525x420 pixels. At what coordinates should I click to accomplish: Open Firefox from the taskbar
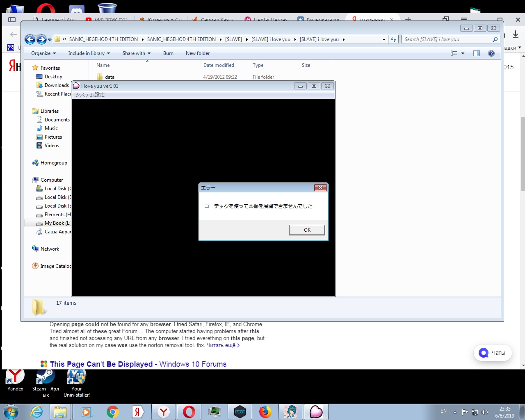tap(265, 412)
